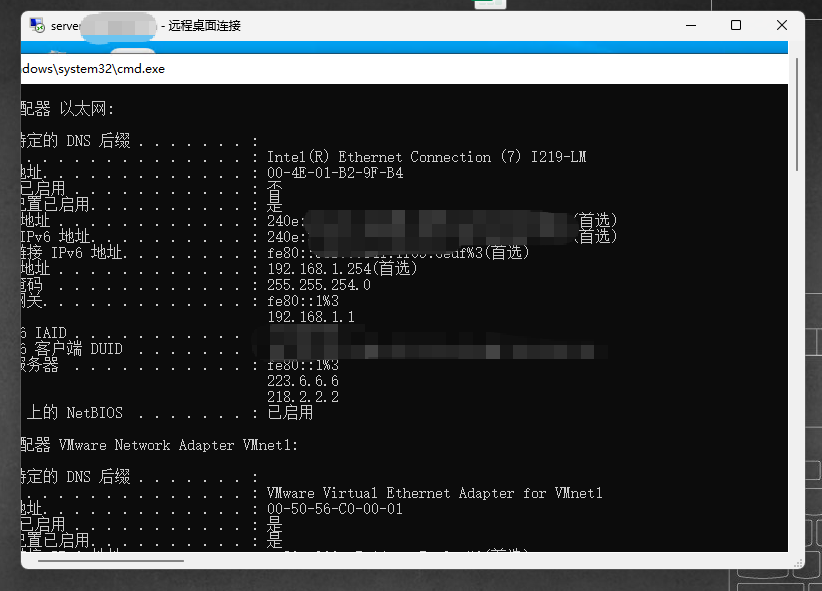Select the subnet mask 255.255.254.0

pos(319,285)
